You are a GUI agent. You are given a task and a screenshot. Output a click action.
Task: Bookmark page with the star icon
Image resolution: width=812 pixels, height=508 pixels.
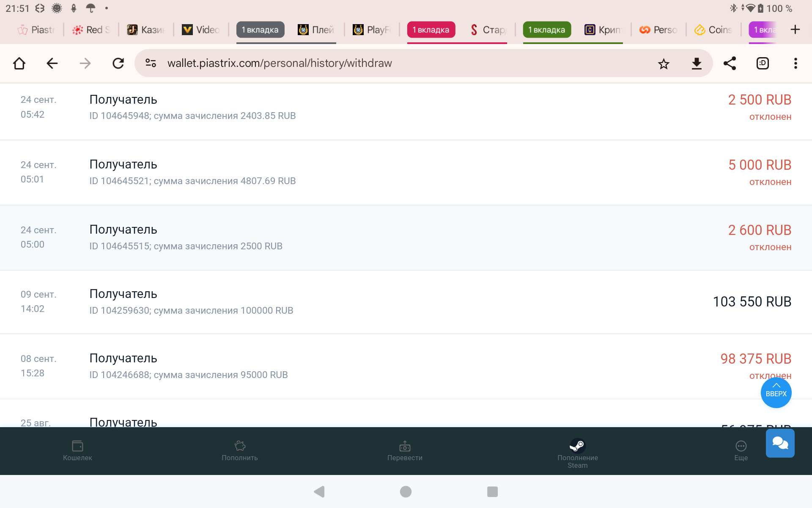click(664, 63)
